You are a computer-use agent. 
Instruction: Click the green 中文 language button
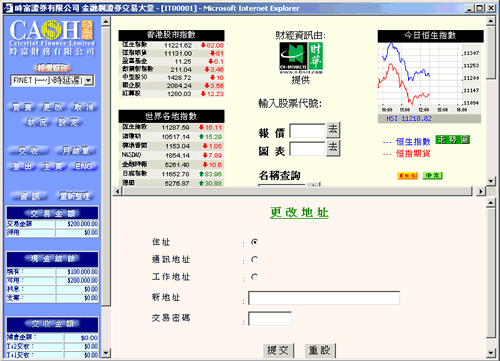(432, 175)
